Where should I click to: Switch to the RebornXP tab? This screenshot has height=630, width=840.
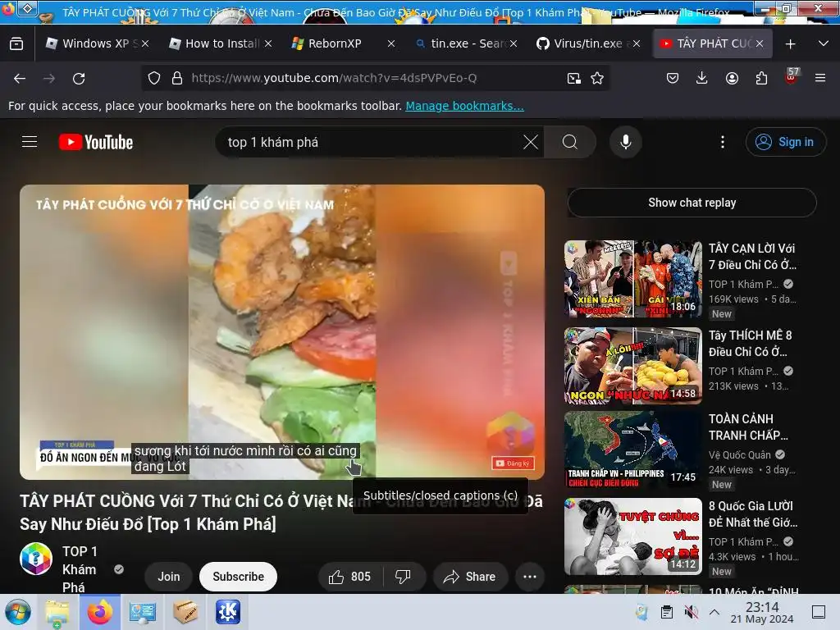(x=335, y=43)
